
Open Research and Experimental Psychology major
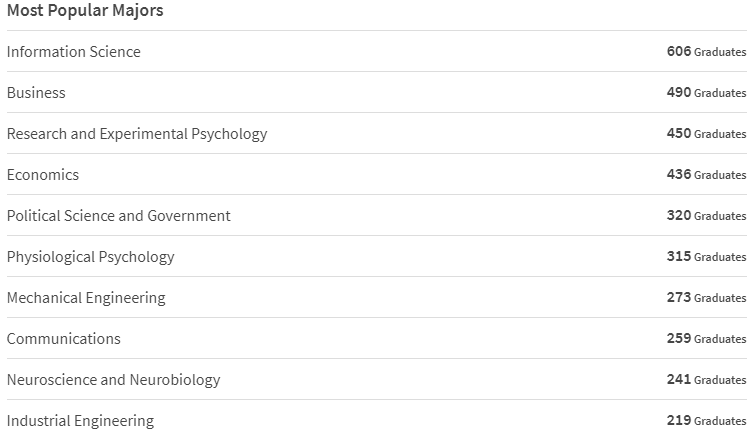(x=137, y=134)
